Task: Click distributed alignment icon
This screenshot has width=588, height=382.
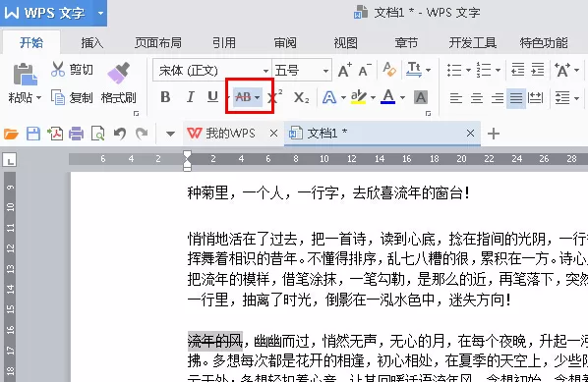Action: point(535,98)
